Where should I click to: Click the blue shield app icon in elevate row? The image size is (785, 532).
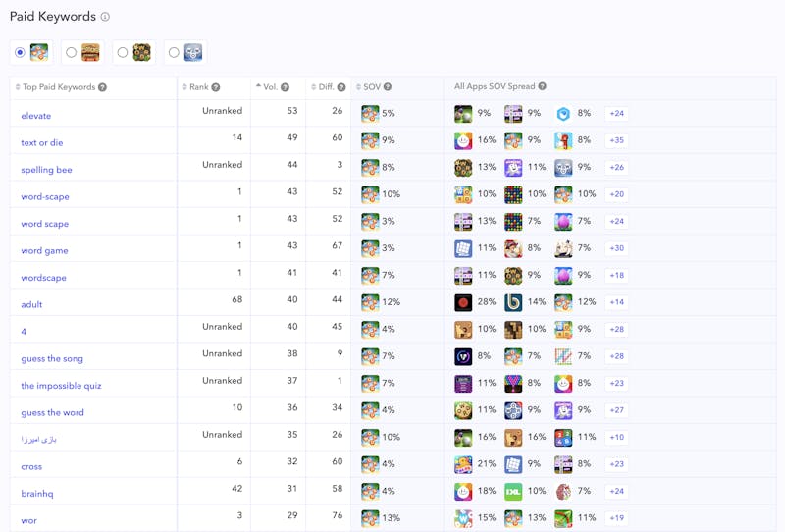[563, 114]
